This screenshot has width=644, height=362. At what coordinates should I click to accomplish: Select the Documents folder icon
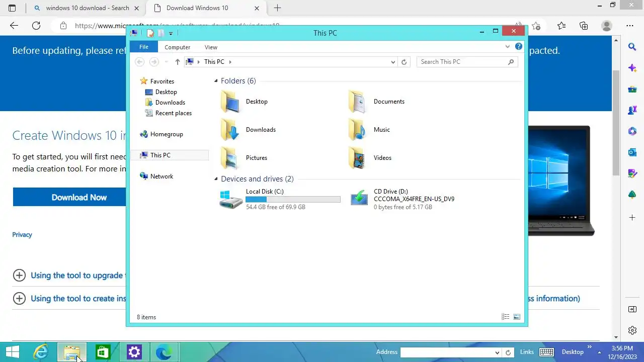[x=358, y=102]
